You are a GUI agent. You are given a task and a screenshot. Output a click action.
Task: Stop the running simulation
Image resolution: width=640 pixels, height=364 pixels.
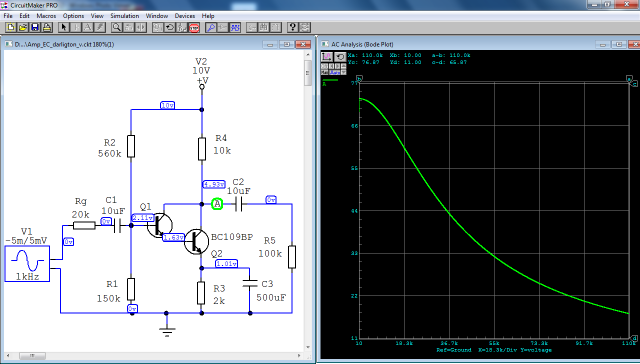(x=194, y=27)
